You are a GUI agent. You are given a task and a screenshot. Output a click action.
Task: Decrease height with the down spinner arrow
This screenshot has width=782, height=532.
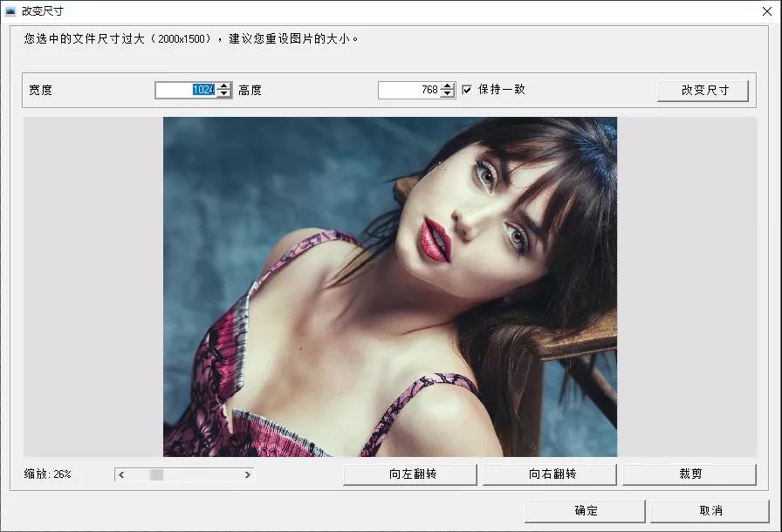448,94
